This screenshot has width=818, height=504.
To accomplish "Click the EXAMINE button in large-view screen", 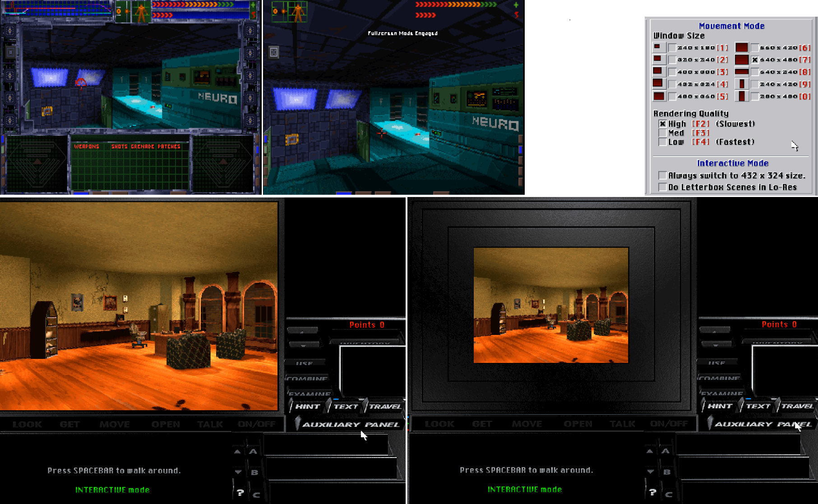I will click(x=310, y=393).
